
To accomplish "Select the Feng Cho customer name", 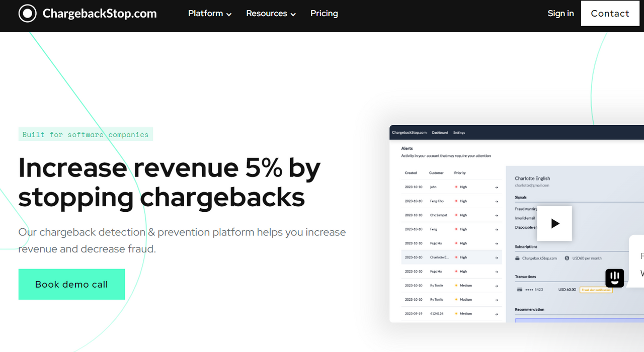I will [437, 201].
